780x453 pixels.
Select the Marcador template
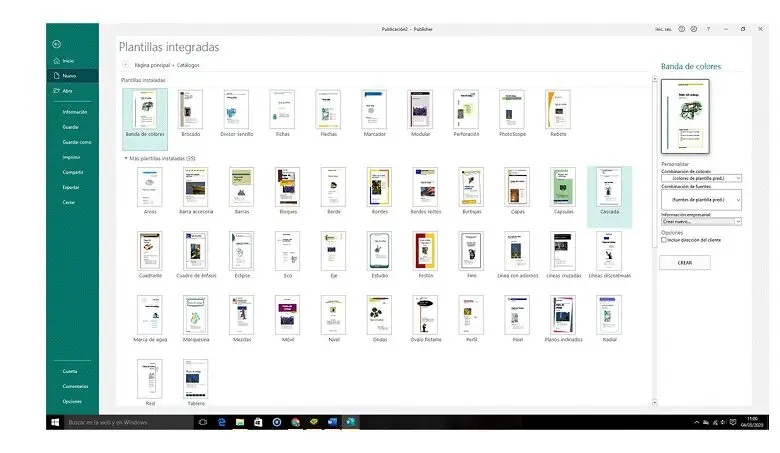tap(374, 113)
